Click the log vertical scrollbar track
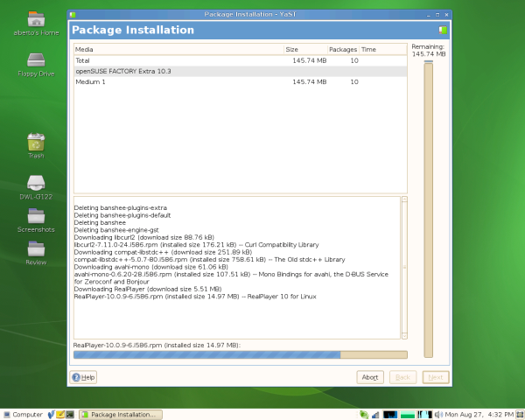Screen dimensions: 525x420 (404, 267)
